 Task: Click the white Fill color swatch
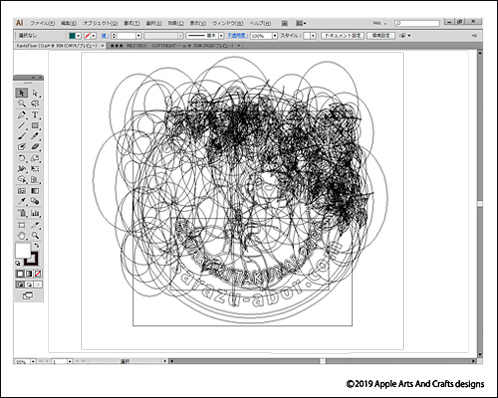pyautogui.click(x=22, y=250)
